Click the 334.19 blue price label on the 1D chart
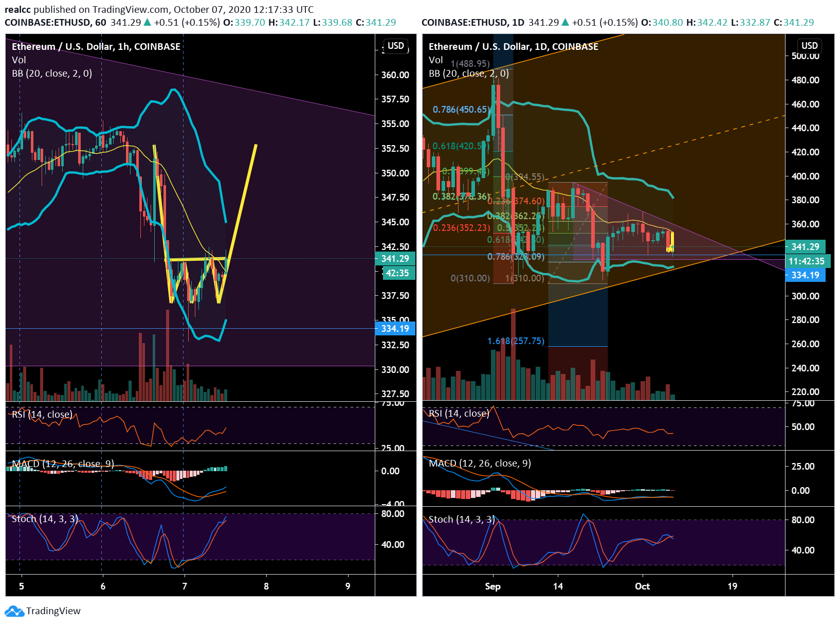Image resolution: width=840 pixels, height=625 pixels. point(805,275)
